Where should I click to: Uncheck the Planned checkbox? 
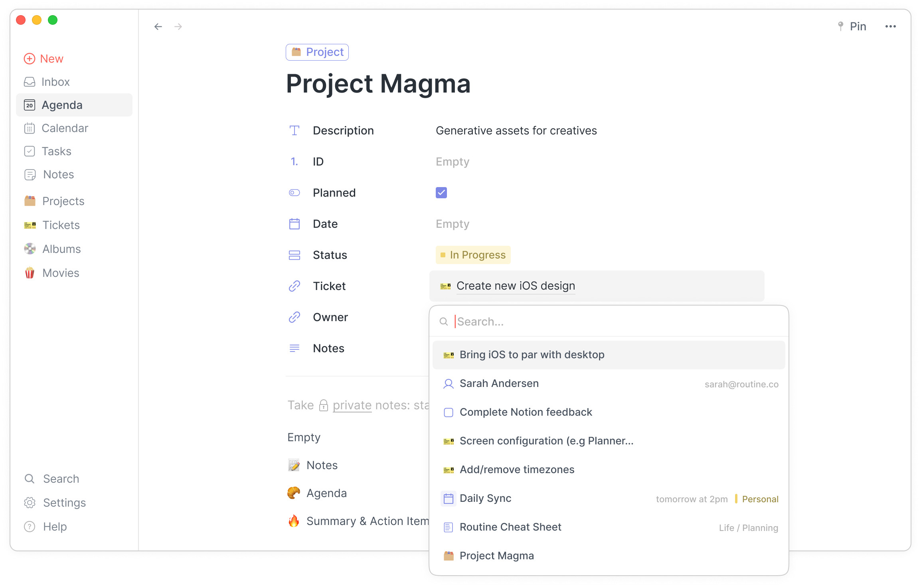click(x=441, y=193)
